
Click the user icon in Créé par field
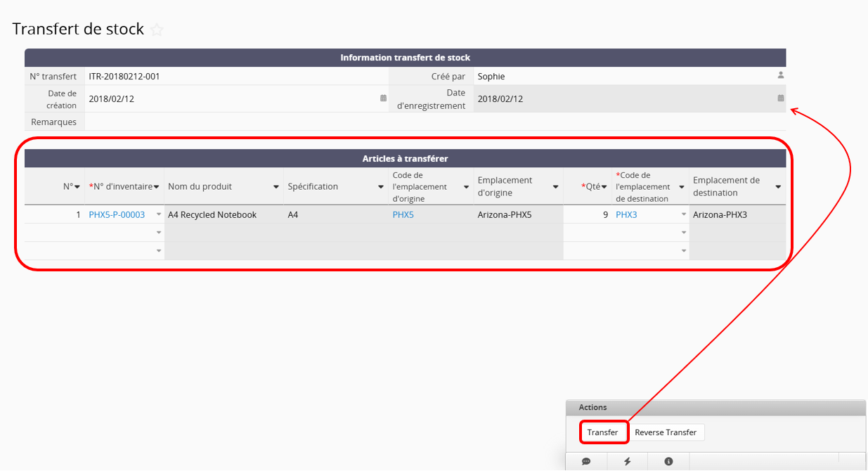point(780,75)
